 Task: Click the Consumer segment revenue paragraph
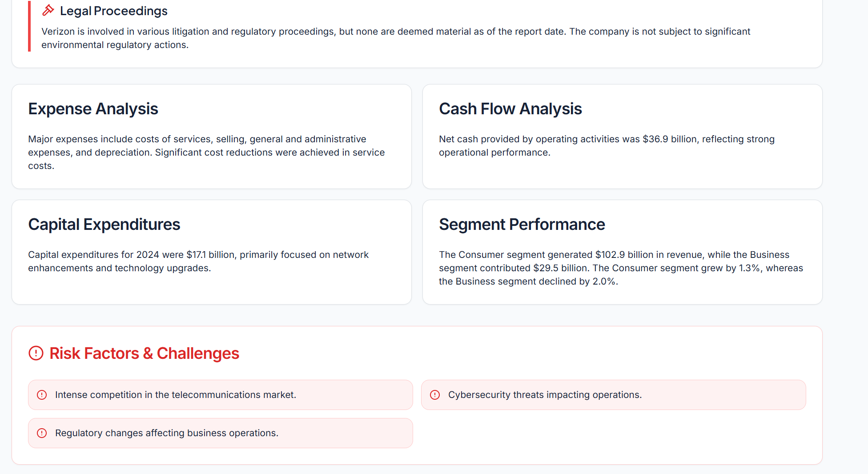621,268
